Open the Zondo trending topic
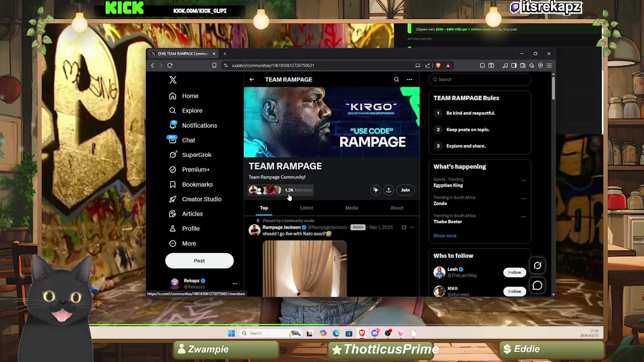The image size is (644, 362). (x=440, y=204)
